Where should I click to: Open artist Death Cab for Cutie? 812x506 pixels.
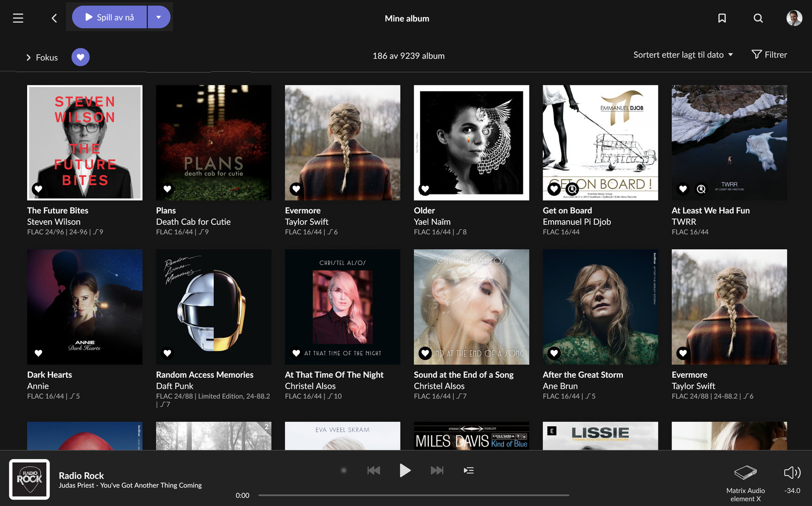(194, 222)
